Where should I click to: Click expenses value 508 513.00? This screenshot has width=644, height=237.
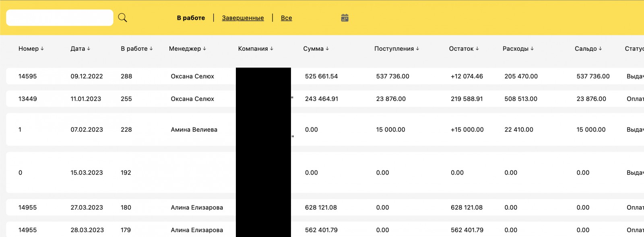(521, 99)
